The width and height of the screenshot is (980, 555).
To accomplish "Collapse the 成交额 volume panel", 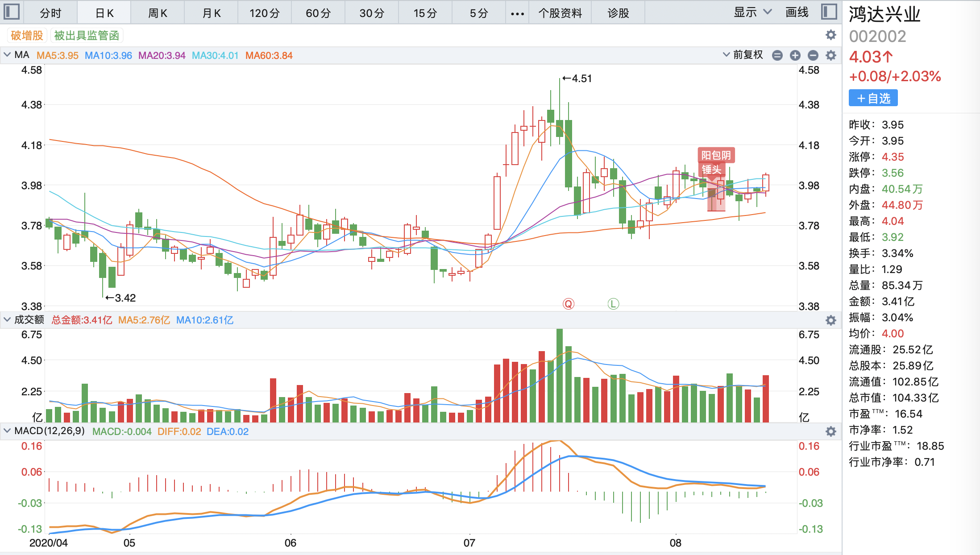I will [7, 319].
